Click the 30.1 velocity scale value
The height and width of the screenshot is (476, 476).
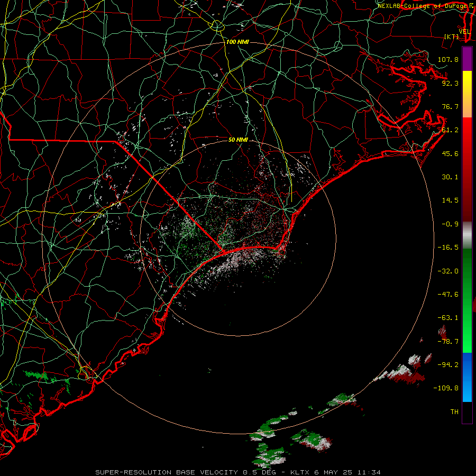click(x=450, y=177)
